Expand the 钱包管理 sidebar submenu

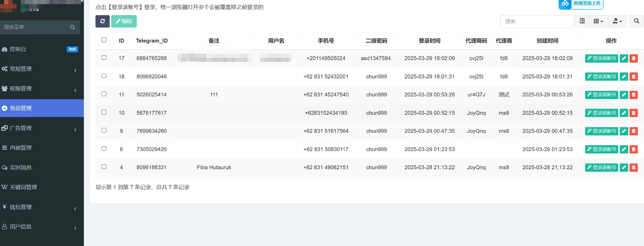tap(41, 207)
